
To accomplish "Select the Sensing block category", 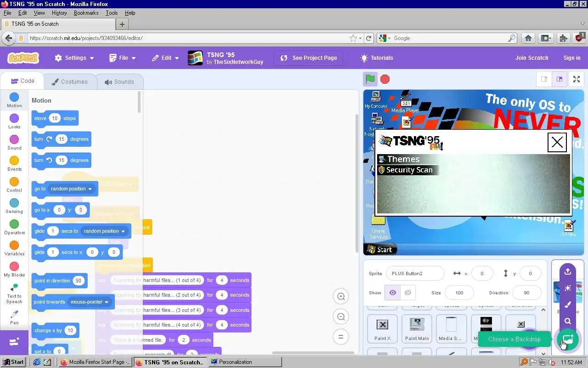I will (x=14, y=206).
